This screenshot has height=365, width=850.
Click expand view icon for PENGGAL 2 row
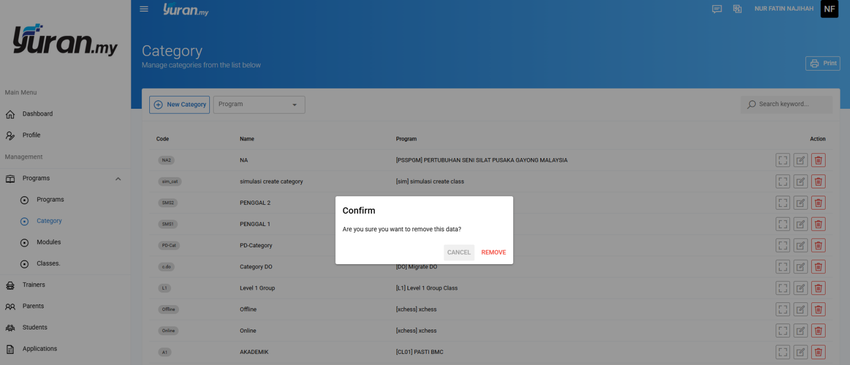783,203
